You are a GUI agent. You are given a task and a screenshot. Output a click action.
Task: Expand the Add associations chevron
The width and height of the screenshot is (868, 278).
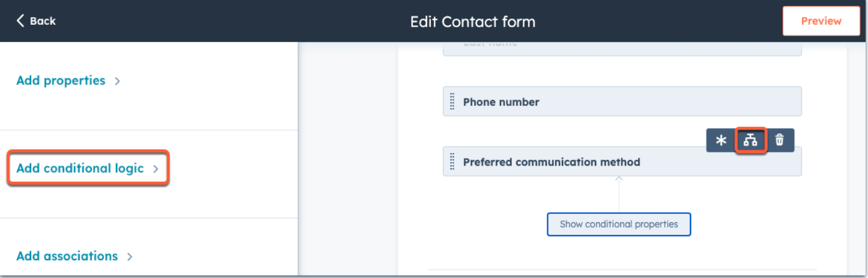coord(130,257)
